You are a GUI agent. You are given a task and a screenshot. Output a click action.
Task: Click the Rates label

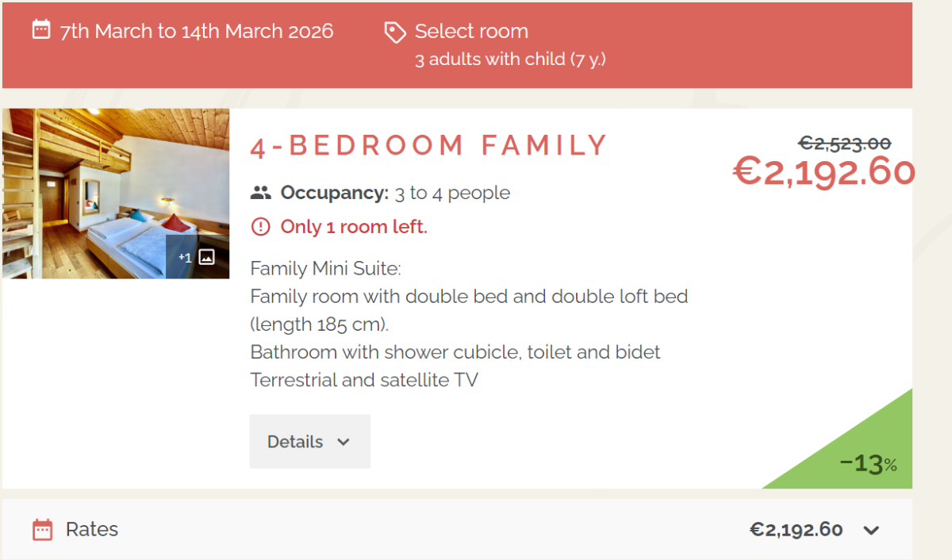pos(92,530)
